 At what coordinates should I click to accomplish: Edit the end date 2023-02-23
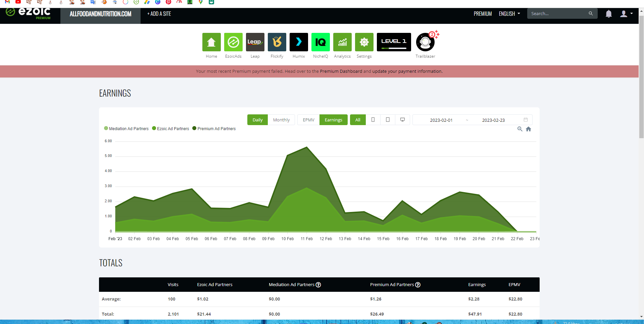coord(493,120)
